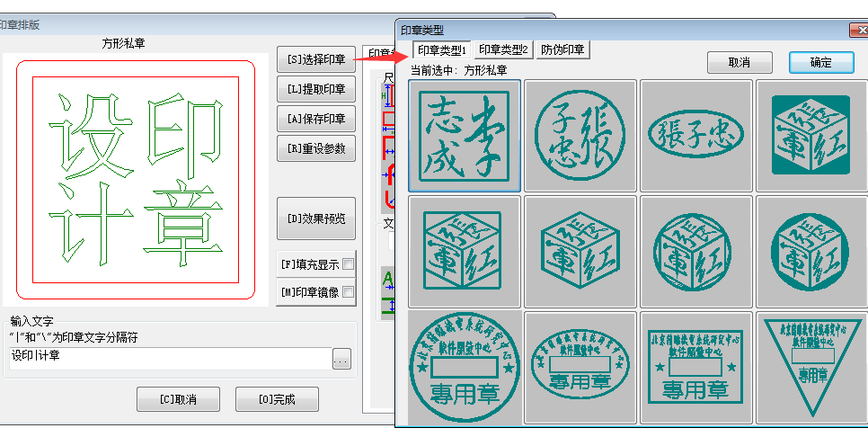868x437 pixels.
Task: Enable the [M]印章镜像 checkbox
Action: (348, 292)
